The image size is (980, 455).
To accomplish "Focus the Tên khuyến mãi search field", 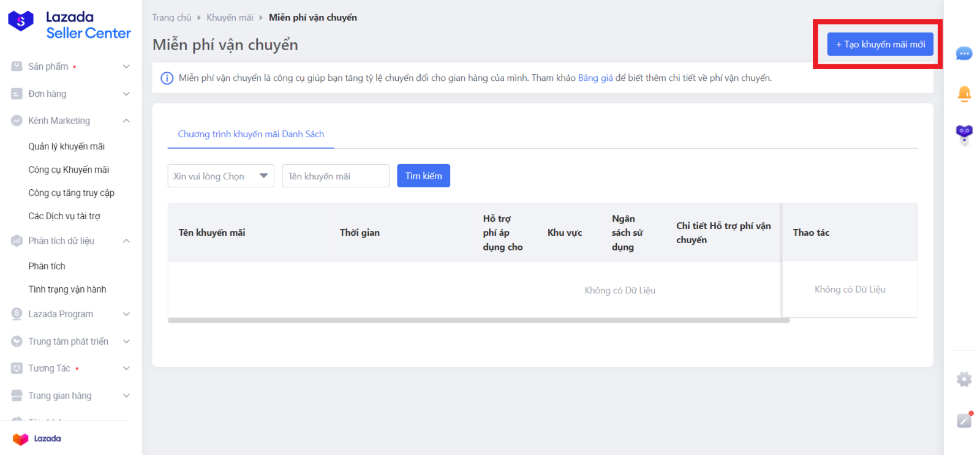I will point(335,176).
